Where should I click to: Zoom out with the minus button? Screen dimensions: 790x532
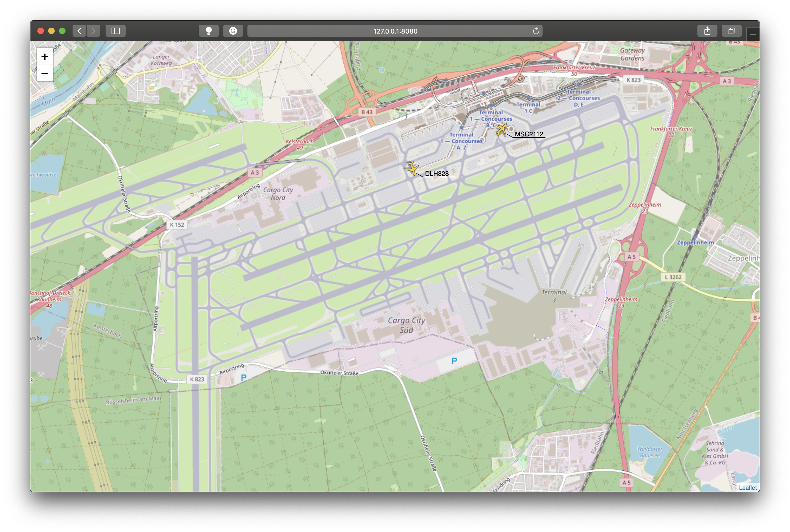click(x=45, y=73)
